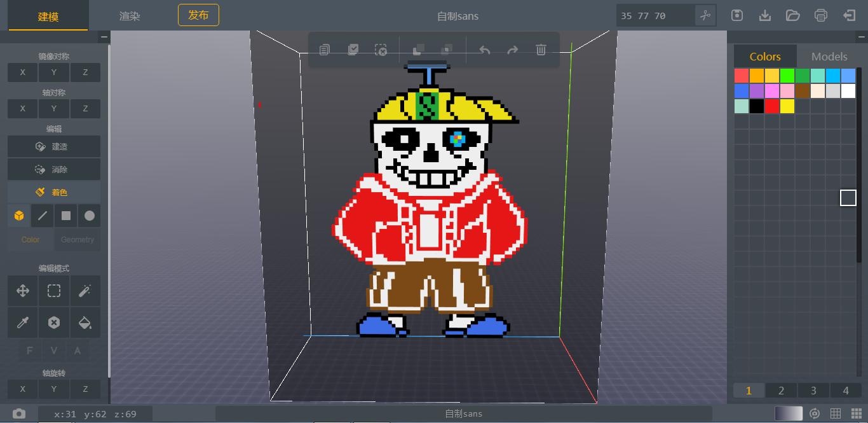Click the scissors crop size icon

(705, 15)
